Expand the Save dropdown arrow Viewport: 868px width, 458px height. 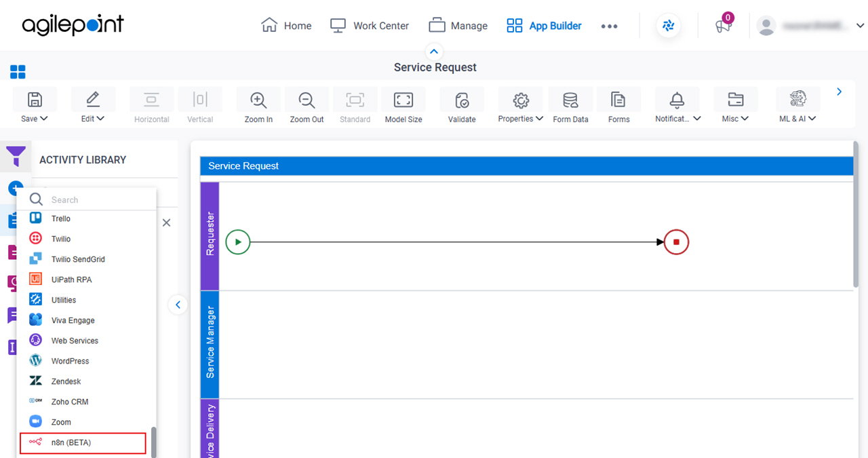click(x=44, y=119)
